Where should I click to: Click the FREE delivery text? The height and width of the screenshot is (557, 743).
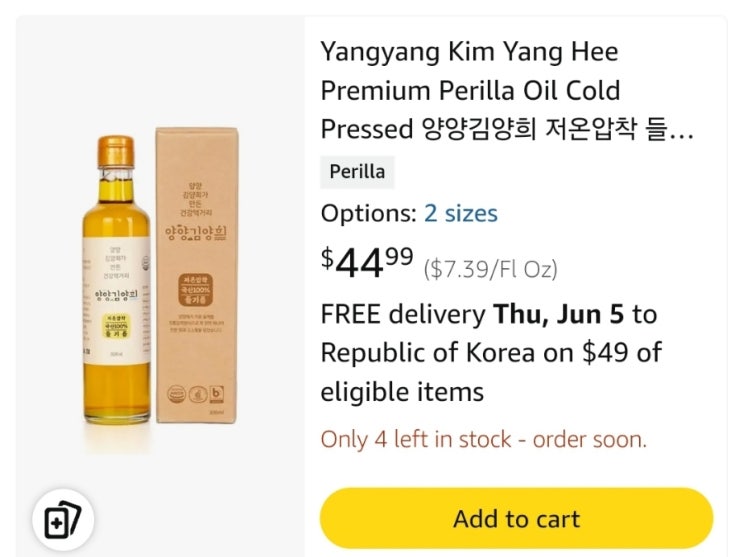coord(402,314)
